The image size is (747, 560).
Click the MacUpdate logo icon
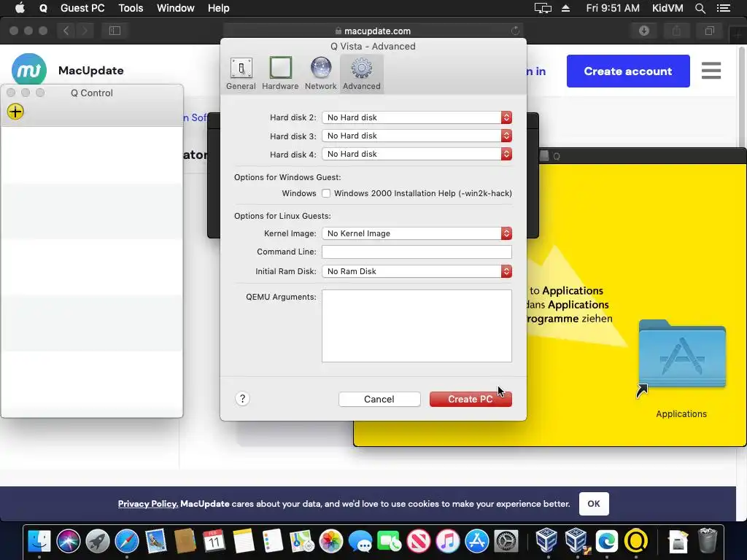29,71
